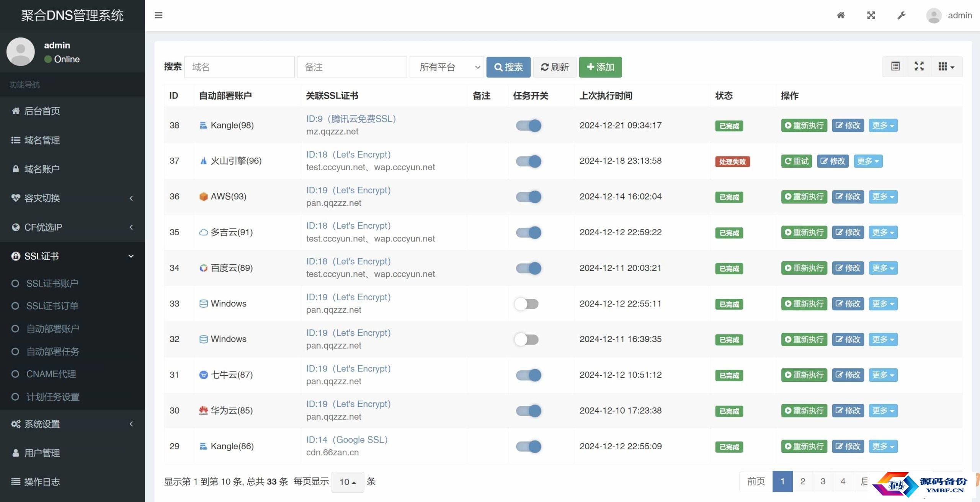
Task: Click 修改 for row 35
Action: click(x=848, y=232)
